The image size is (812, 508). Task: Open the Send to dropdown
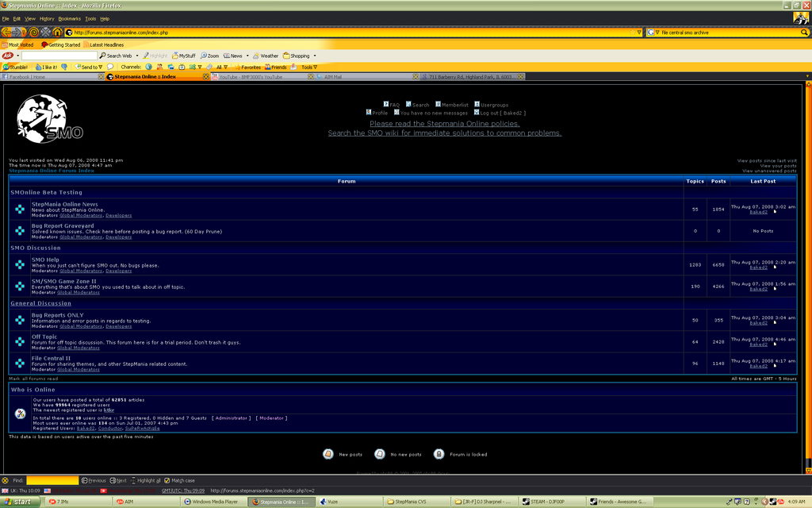87,67
